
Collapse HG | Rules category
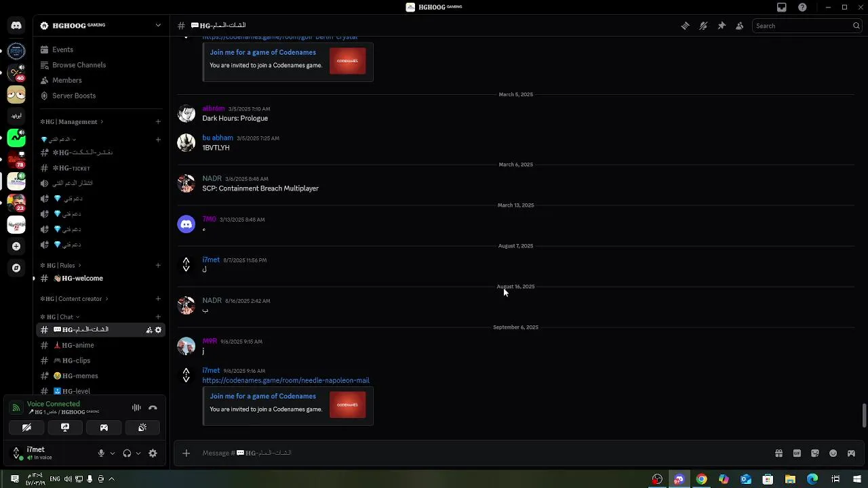(60, 265)
